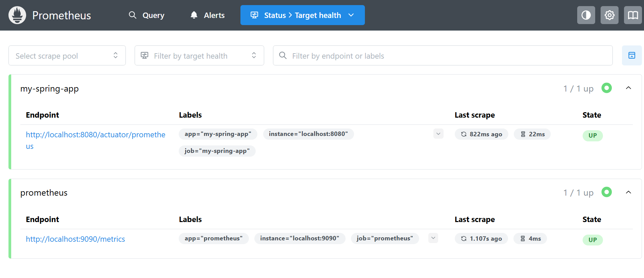Open the Select scrape pool dropdown
Image resolution: width=644 pixels, height=278 pixels.
[67, 56]
